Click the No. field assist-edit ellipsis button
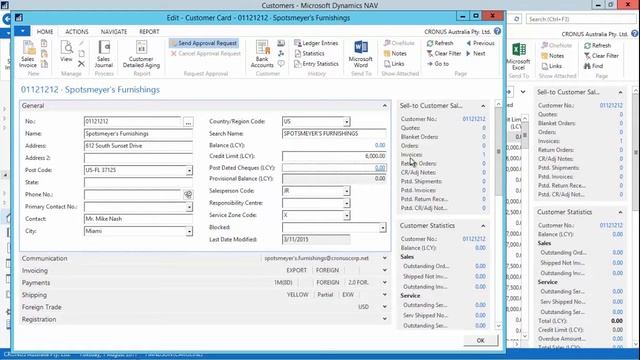 188,122
